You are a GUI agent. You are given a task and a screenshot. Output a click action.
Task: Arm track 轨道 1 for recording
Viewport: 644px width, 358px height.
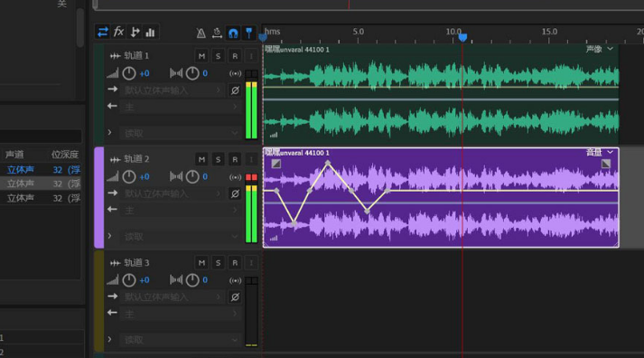(235, 56)
